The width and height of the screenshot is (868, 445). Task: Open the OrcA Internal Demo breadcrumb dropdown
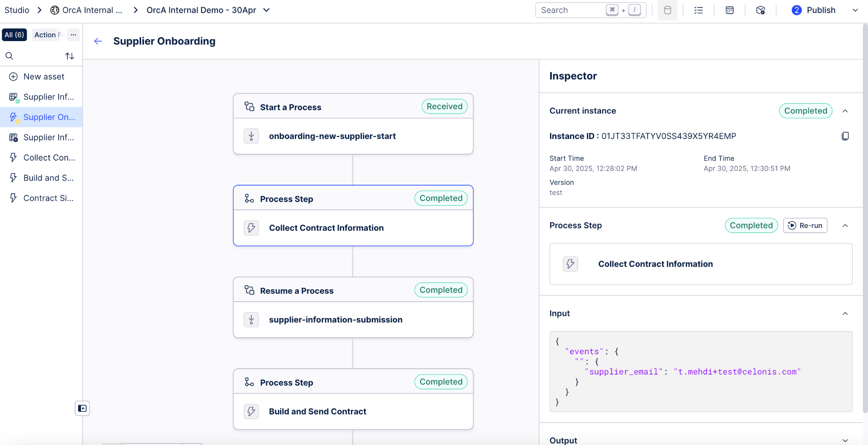click(267, 10)
